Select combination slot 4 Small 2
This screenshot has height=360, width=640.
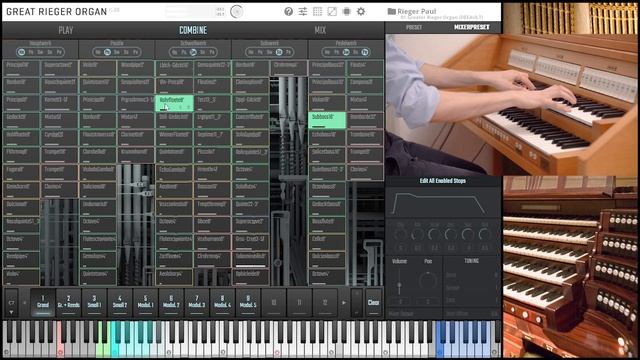pos(120,302)
